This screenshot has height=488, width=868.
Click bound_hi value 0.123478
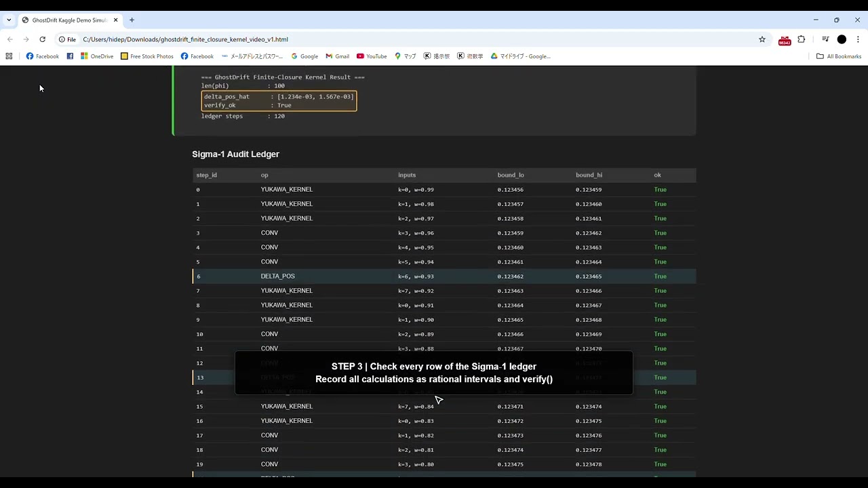[x=589, y=465]
